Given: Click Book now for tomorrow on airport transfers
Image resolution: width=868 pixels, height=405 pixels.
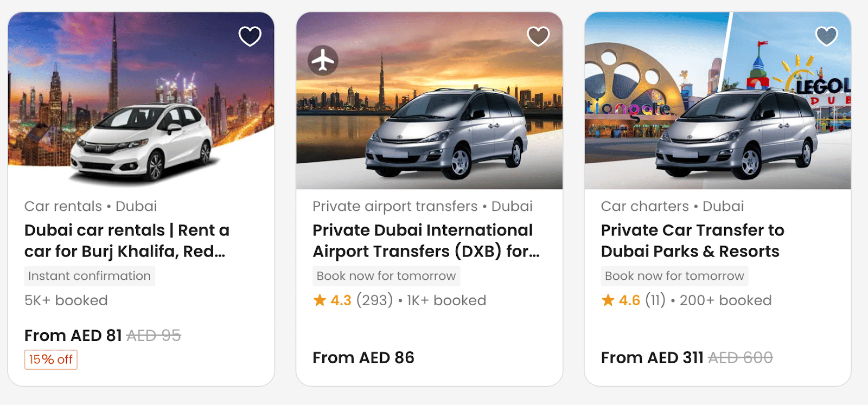Looking at the screenshot, I should pos(386,276).
